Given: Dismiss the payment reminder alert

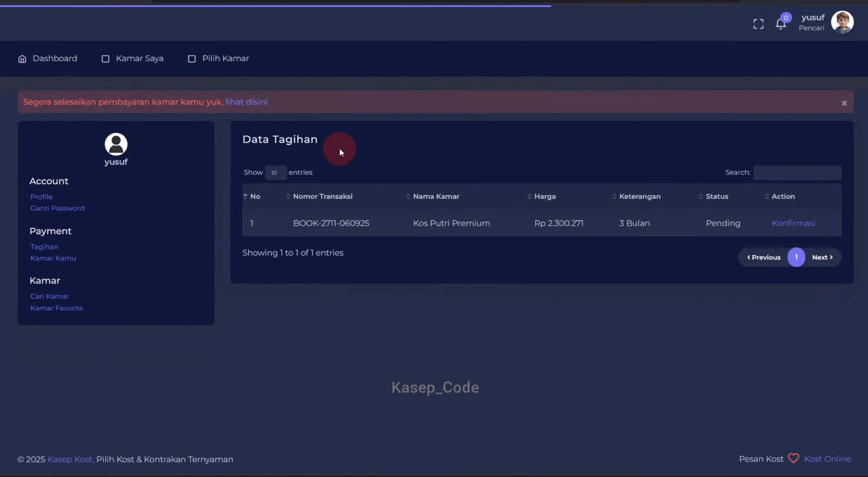Looking at the screenshot, I should (x=844, y=103).
